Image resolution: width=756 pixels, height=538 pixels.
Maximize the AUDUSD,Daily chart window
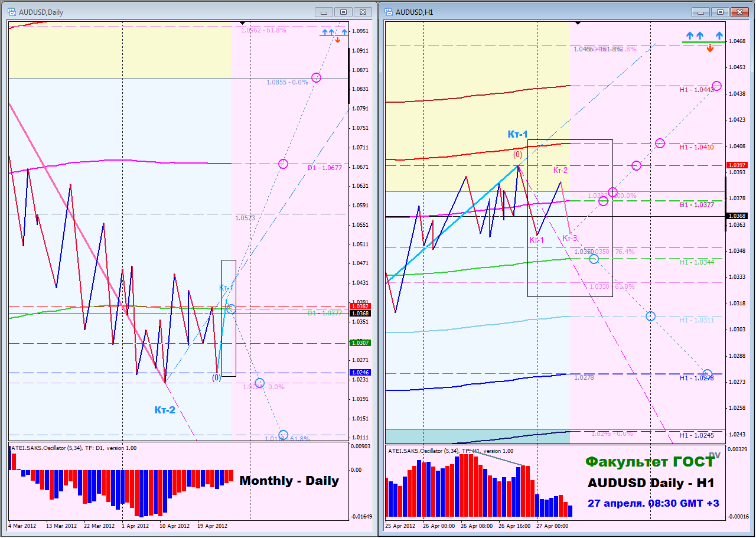click(343, 12)
